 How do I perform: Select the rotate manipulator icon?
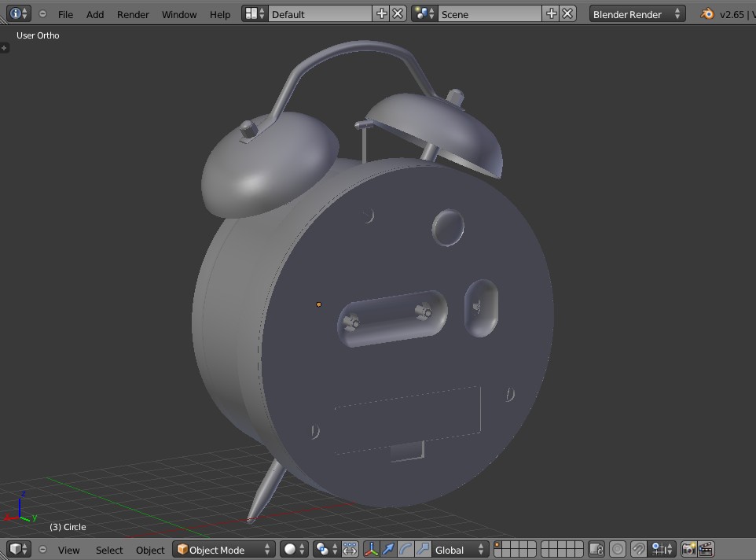click(406, 549)
